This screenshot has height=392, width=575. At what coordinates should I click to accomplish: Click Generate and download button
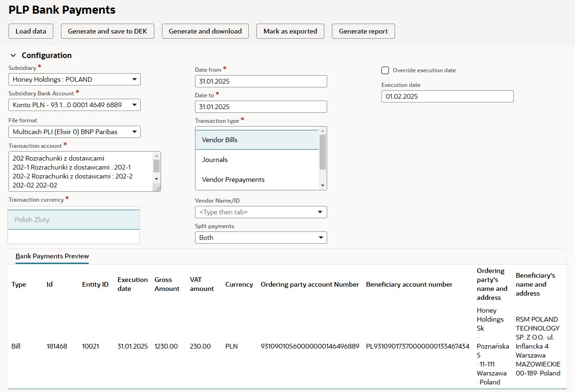205,31
